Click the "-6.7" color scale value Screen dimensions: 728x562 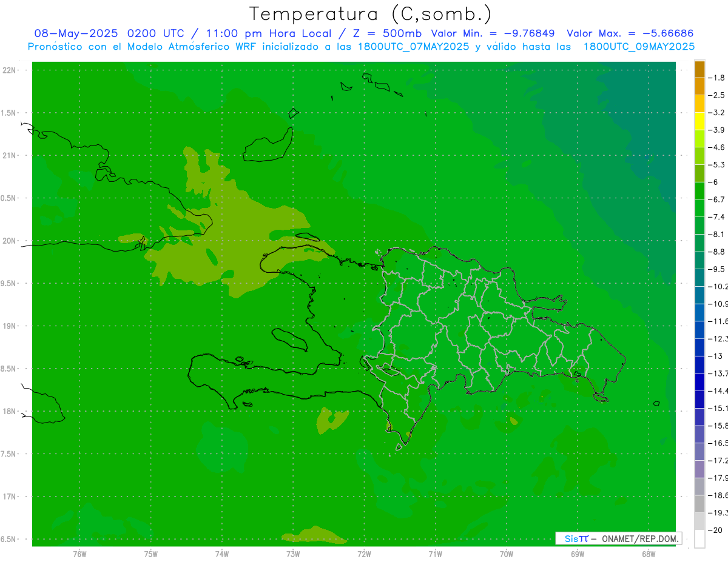(x=717, y=199)
